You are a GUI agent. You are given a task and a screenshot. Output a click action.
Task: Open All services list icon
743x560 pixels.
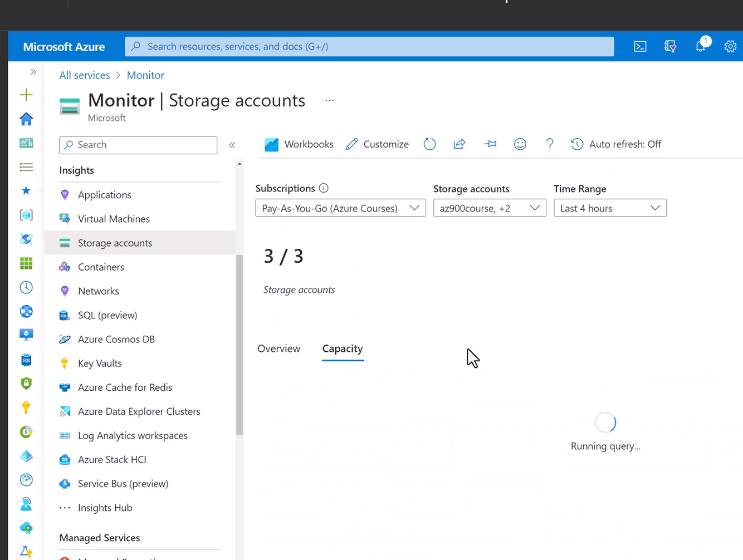(x=26, y=167)
